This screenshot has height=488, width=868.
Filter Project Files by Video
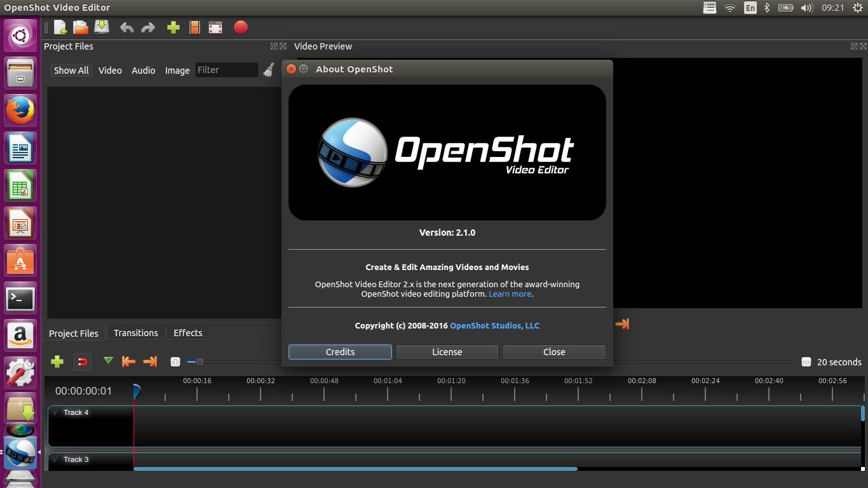tap(110, 71)
